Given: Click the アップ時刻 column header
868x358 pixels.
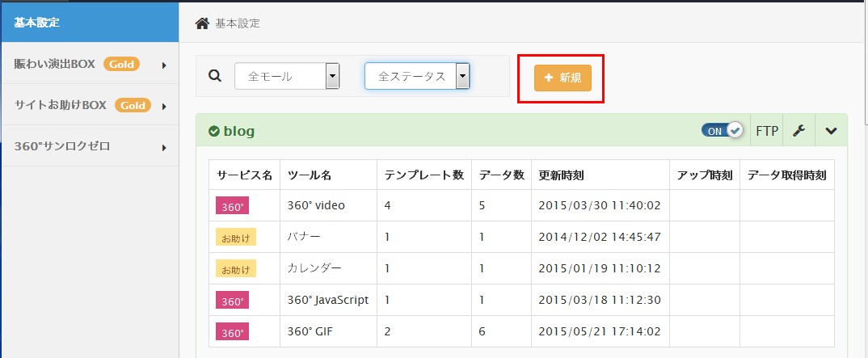Looking at the screenshot, I should tap(705, 175).
